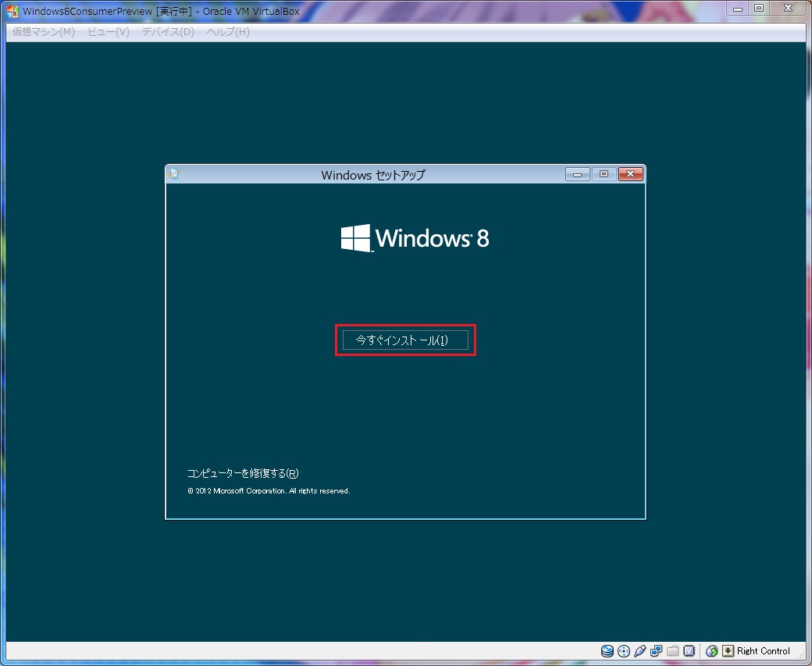Click the shared folders status icon
The height and width of the screenshot is (666, 812).
673,651
